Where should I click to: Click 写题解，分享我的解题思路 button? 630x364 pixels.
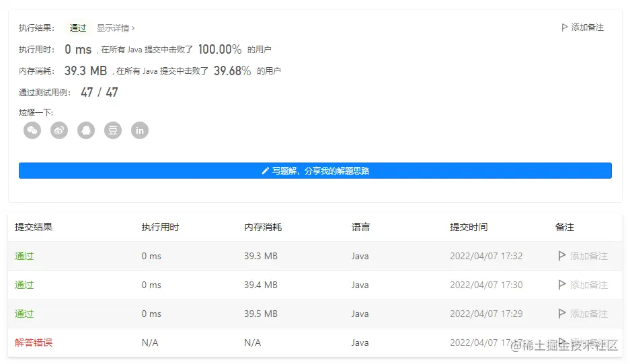[315, 171]
